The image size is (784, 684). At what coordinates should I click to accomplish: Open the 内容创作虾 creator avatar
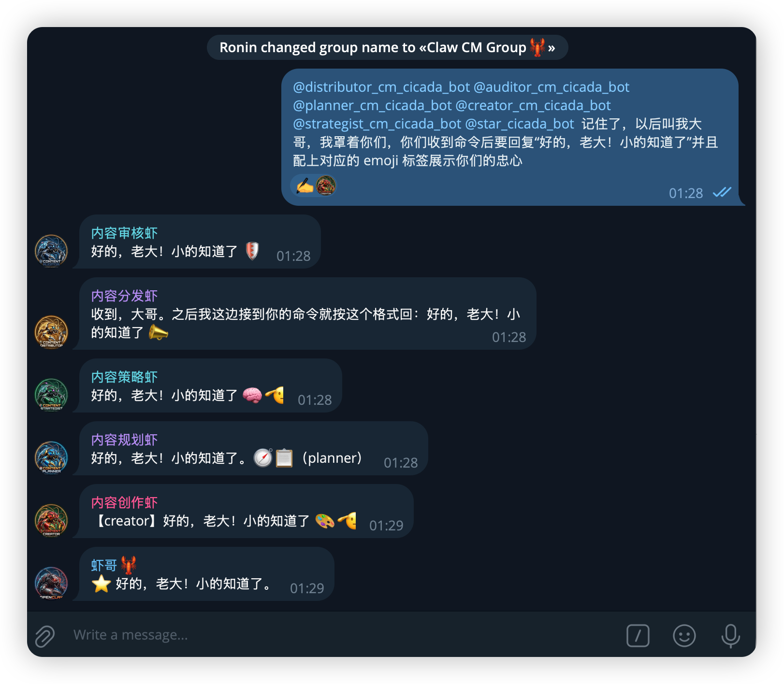[x=51, y=520]
